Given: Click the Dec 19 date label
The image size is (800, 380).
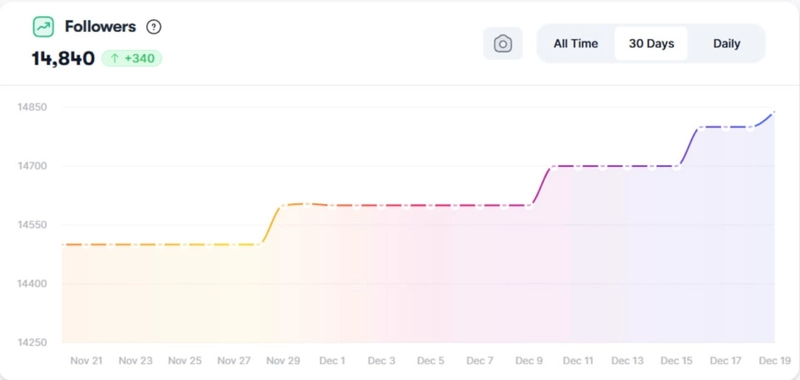Looking at the screenshot, I should 775,361.
